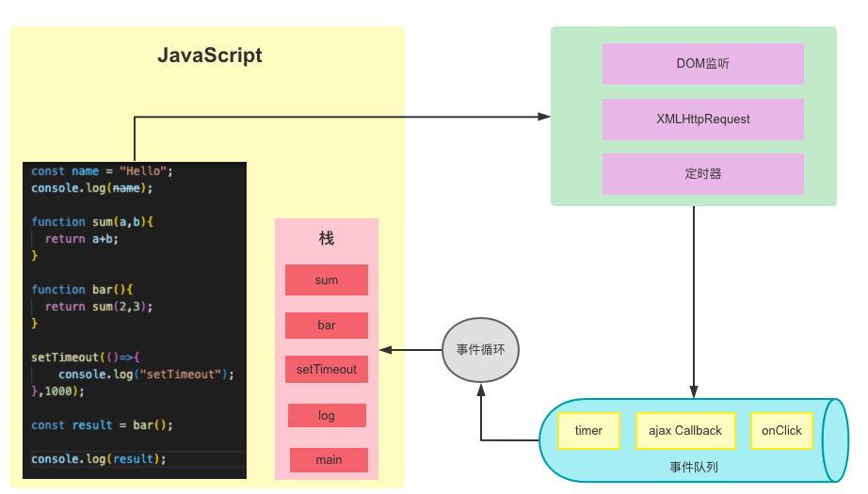Select the setTimeout stack frame
Viewport: 868px width, 494px height.
327,370
